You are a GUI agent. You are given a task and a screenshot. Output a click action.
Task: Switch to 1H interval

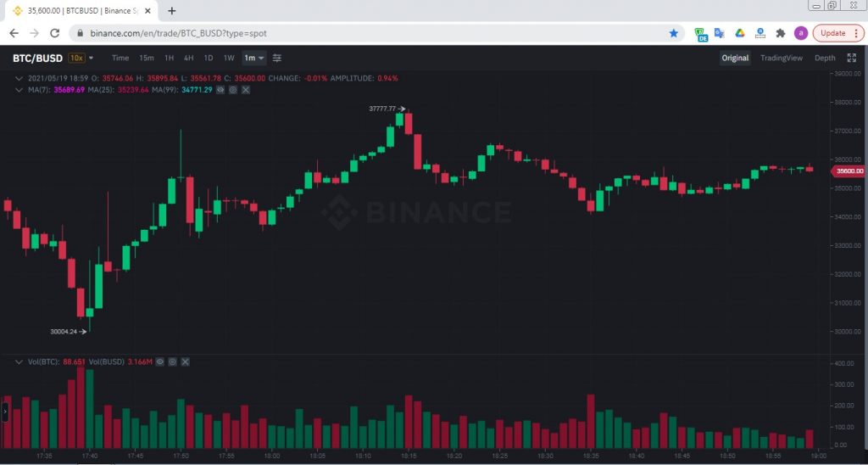pos(170,59)
